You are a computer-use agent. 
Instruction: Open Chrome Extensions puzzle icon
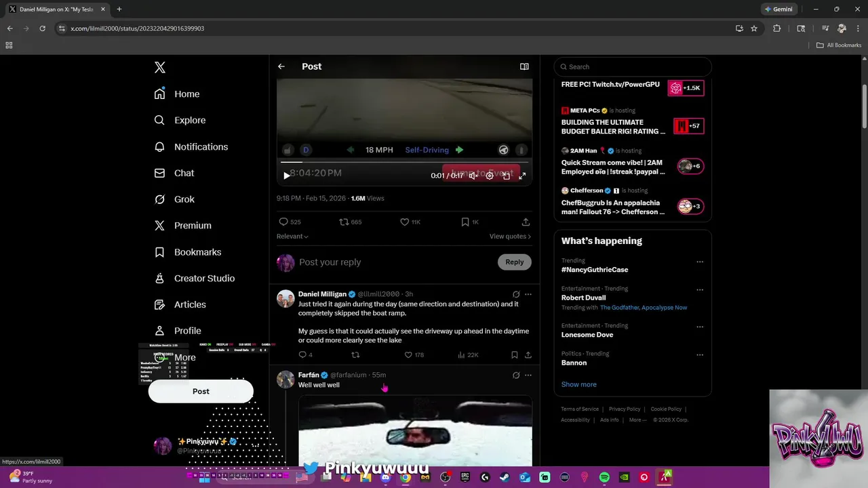click(x=777, y=28)
